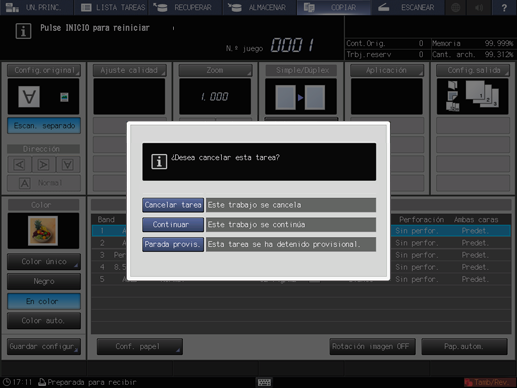The width and height of the screenshot is (517, 388).
Task: Select Negro color mode
Action: click(x=44, y=281)
